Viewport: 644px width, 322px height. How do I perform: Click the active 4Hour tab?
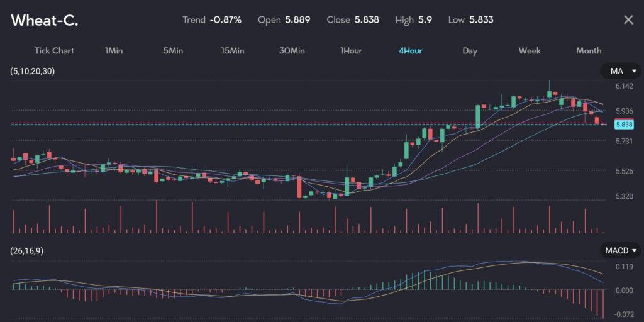(410, 51)
